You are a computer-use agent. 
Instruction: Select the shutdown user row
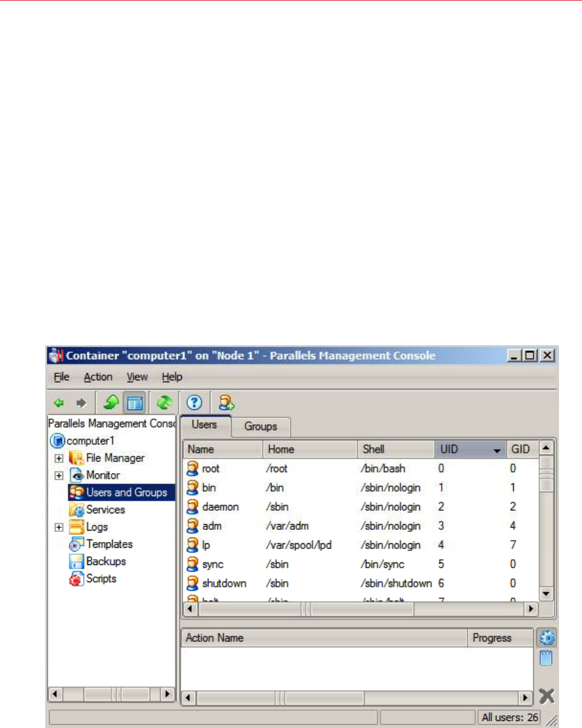[361, 583]
